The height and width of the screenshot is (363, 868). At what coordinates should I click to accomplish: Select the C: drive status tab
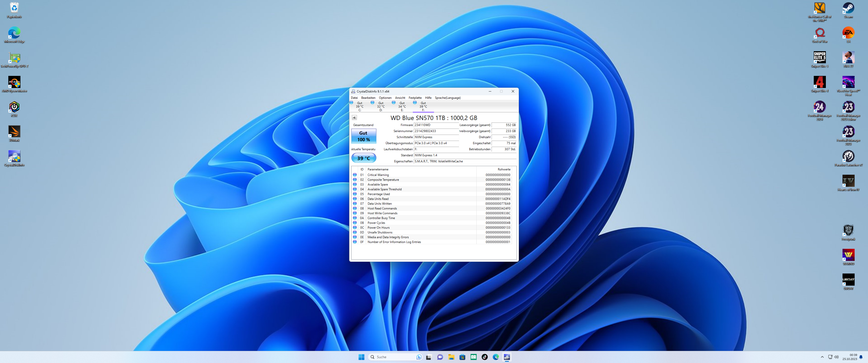(x=359, y=106)
